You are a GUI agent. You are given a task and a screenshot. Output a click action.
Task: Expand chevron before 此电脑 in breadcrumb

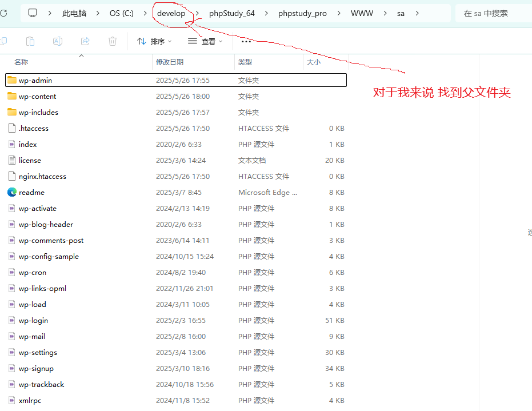50,13
